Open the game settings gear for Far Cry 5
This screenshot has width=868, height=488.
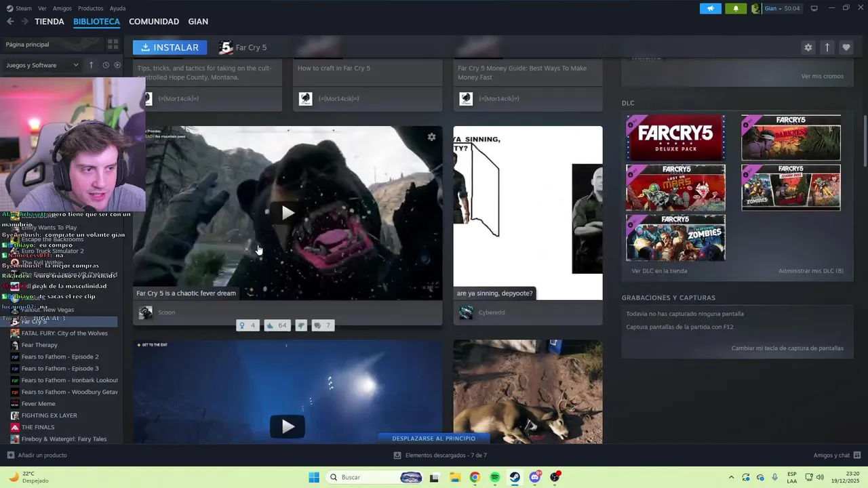click(x=808, y=47)
